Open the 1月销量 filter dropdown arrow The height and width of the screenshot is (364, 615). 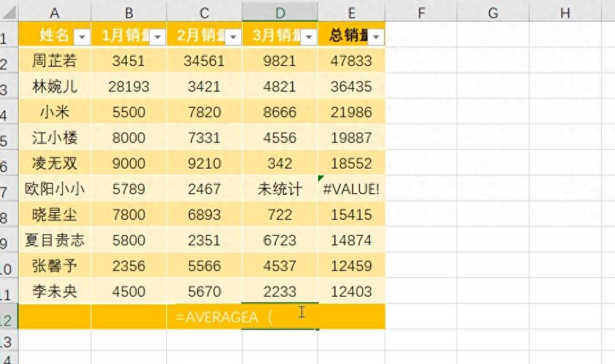click(x=158, y=37)
